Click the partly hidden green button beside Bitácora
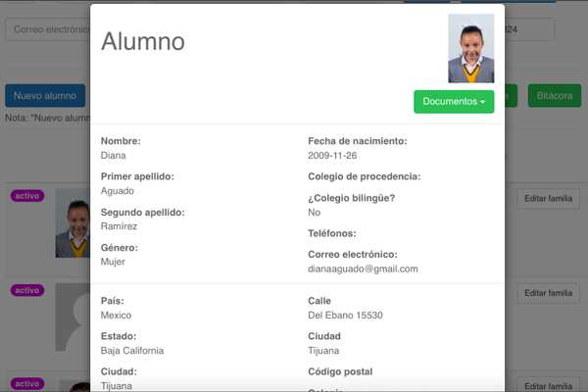Screen dimensions: 588x392 (x=512, y=96)
